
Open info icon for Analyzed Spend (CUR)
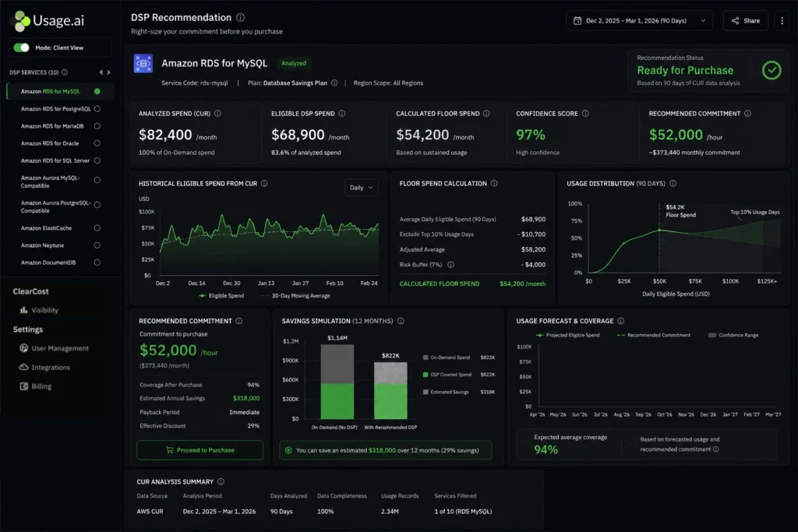click(218, 114)
